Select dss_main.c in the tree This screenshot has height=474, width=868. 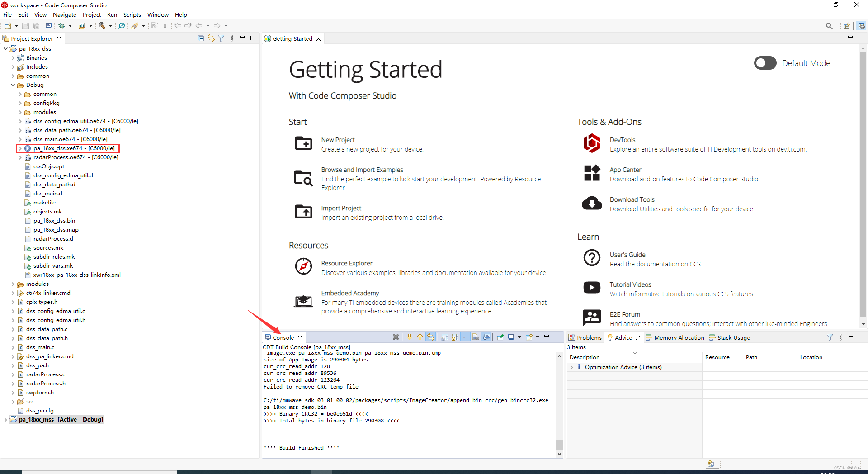pyautogui.click(x=40, y=347)
